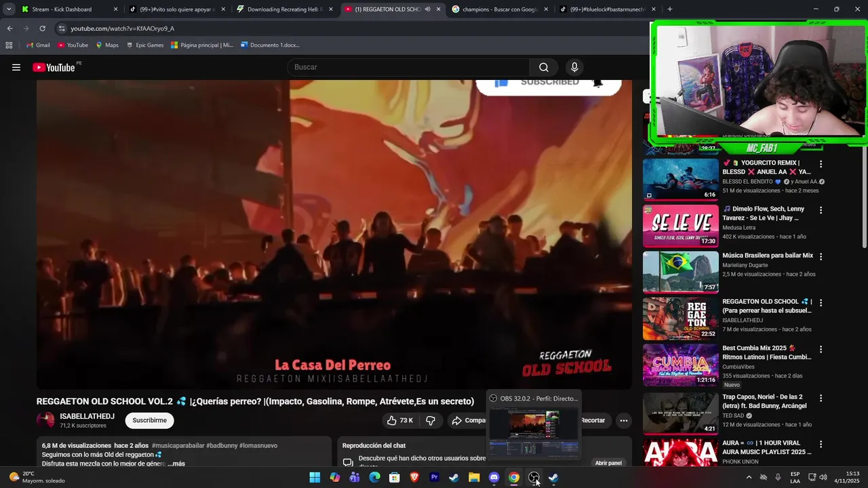Open the #lomasnuevo hashtag
This screenshot has height=488, width=868.
coord(258,445)
